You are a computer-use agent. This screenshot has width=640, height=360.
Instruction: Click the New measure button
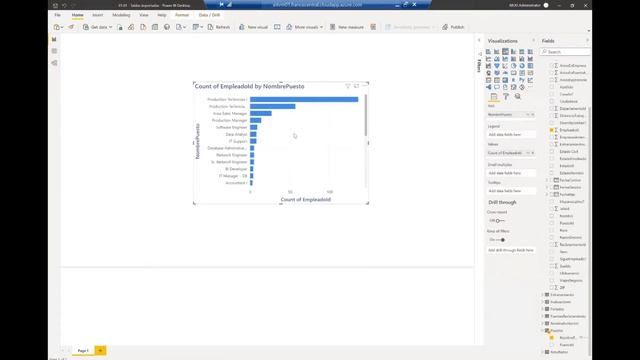pos(347,27)
